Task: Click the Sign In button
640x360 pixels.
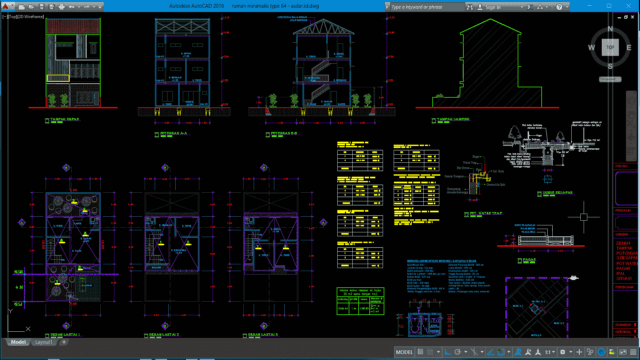Action: (x=490, y=7)
